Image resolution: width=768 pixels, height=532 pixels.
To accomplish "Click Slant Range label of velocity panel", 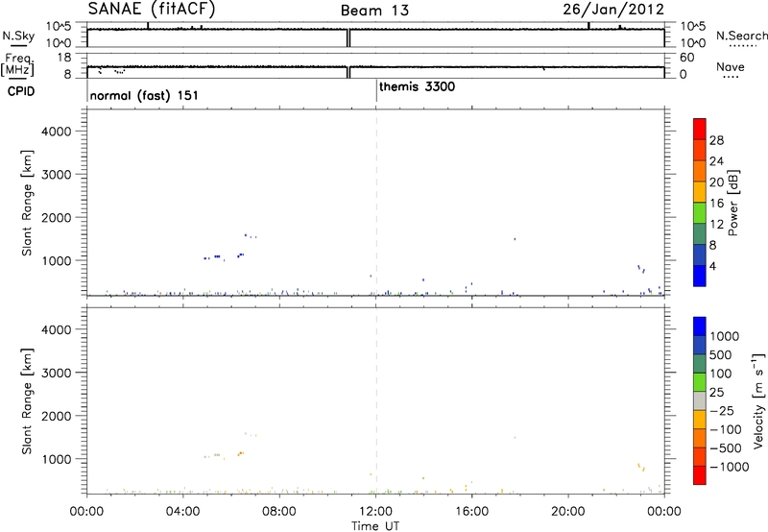I will tap(27, 401).
